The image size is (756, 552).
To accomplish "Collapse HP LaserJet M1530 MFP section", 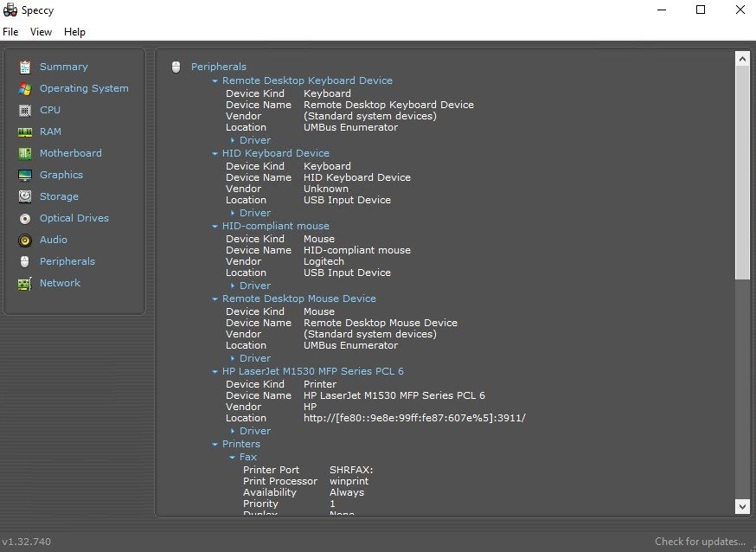I will click(x=215, y=372).
